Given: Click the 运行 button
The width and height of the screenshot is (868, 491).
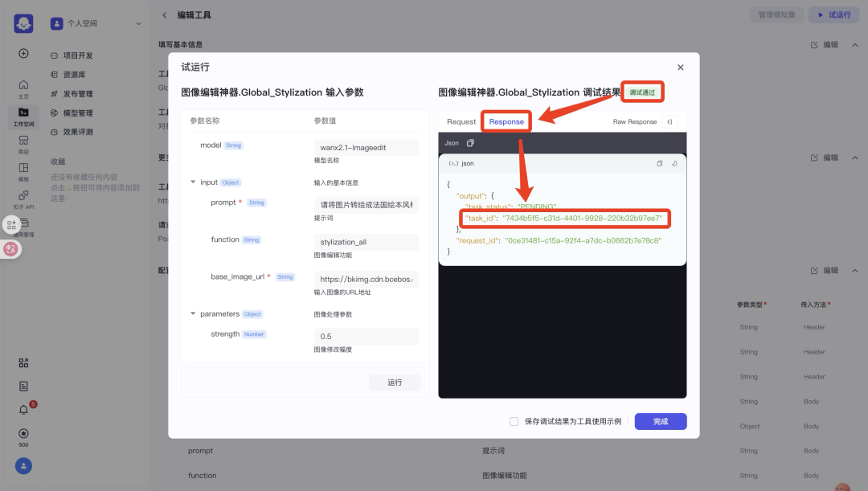Looking at the screenshot, I should coord(395,383).
